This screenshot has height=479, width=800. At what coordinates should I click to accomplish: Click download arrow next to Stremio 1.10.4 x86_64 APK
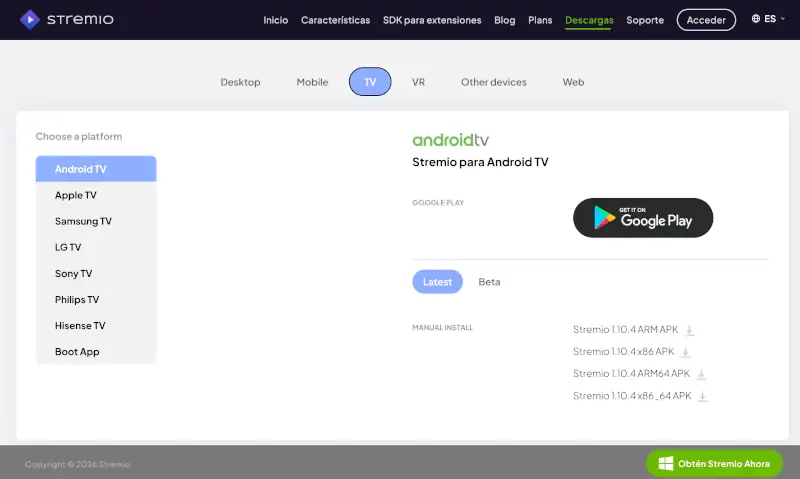tap(703, 396)
